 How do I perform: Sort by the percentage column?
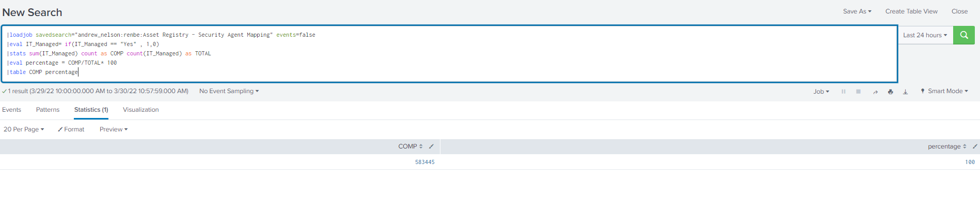947,146
